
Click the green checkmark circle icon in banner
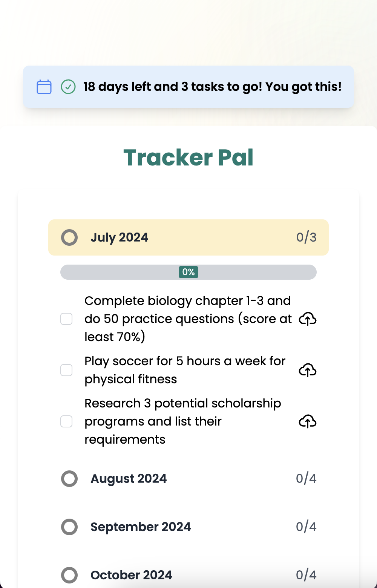68,87
